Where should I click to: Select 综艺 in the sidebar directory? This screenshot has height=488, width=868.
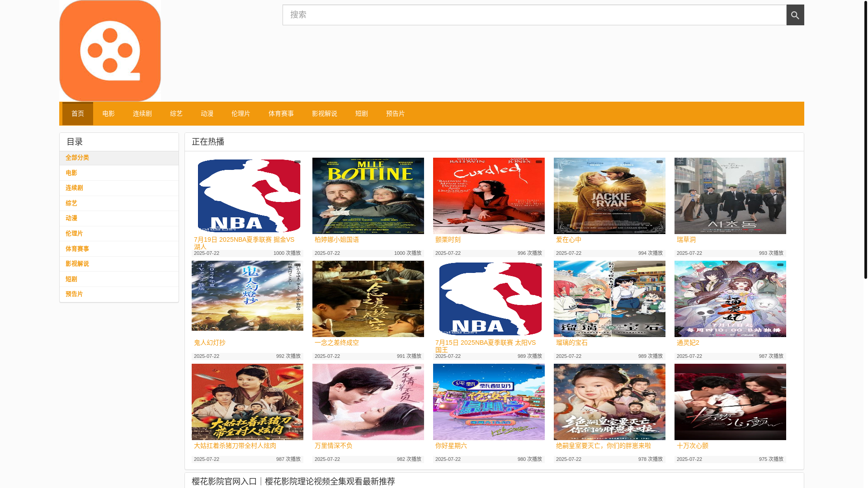pos(119,203)
